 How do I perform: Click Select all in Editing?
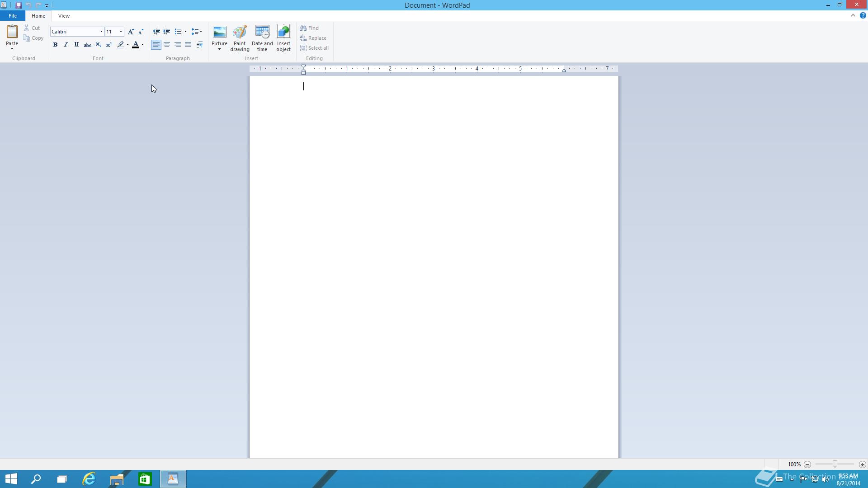pos(315,48)
